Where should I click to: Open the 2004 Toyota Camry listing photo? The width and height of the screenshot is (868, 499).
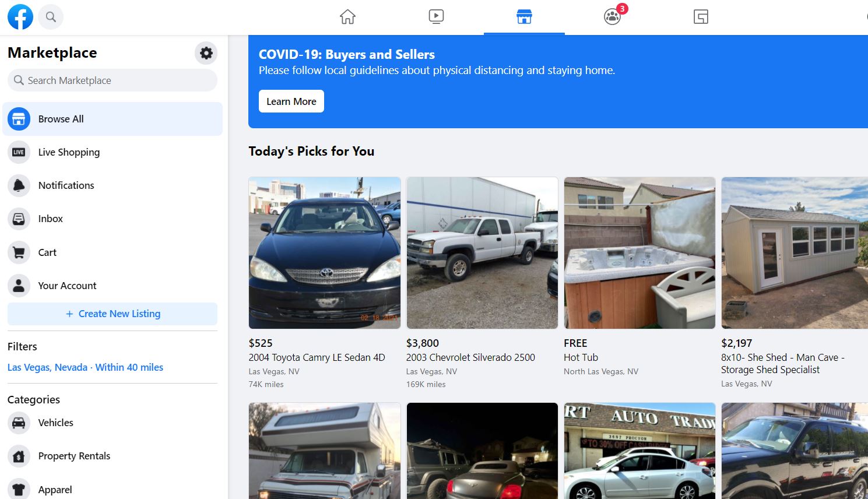[x=325, y=253]
